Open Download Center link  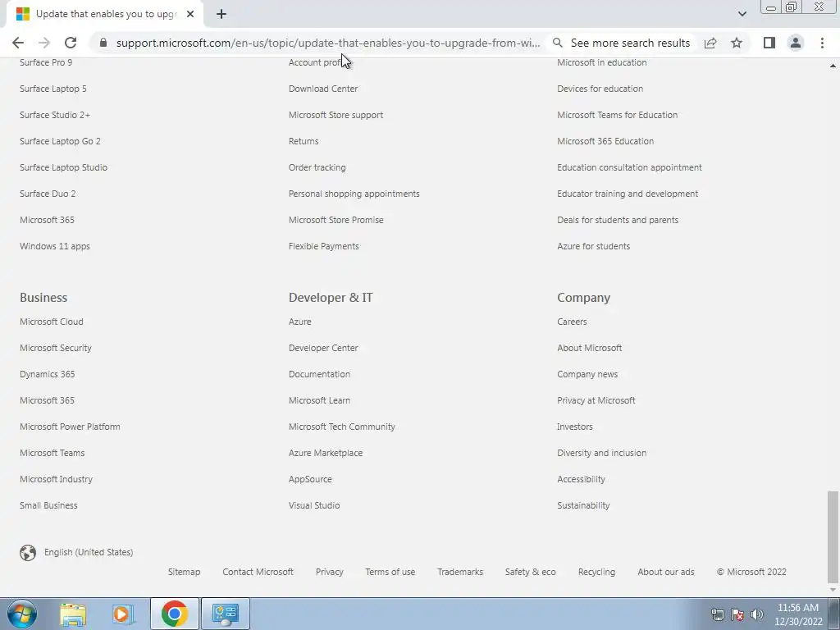tap(323, 89)
